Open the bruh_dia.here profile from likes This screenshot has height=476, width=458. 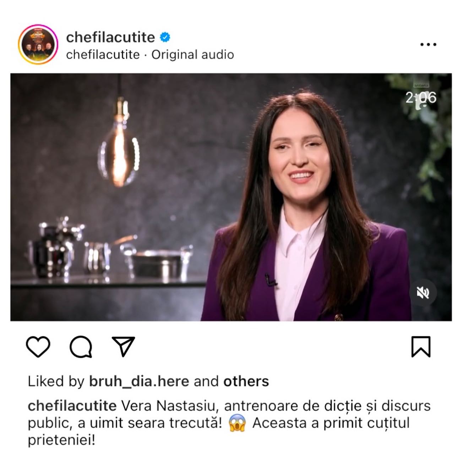(x=139, y=382)
